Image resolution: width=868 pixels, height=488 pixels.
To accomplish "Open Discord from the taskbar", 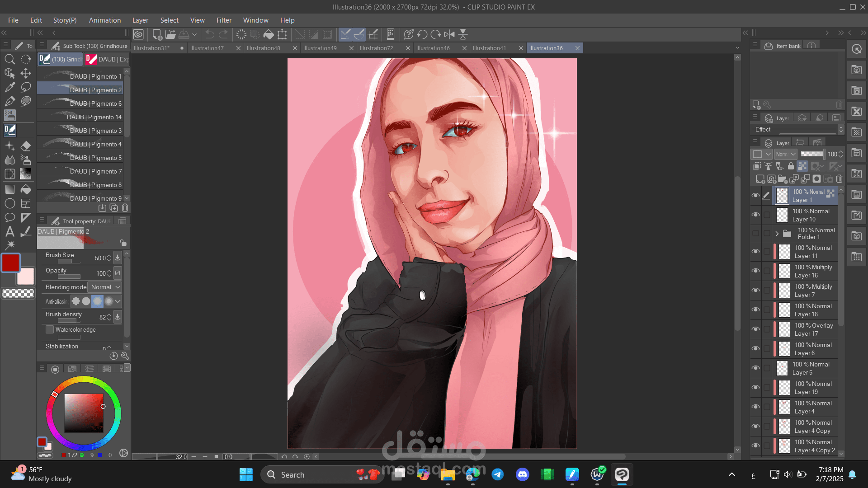I will (x=523, y=474).
